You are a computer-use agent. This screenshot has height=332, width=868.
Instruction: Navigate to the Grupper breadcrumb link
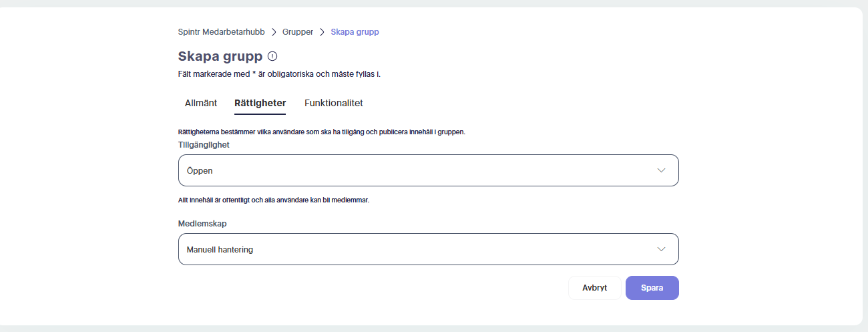[x=298, y=31]
